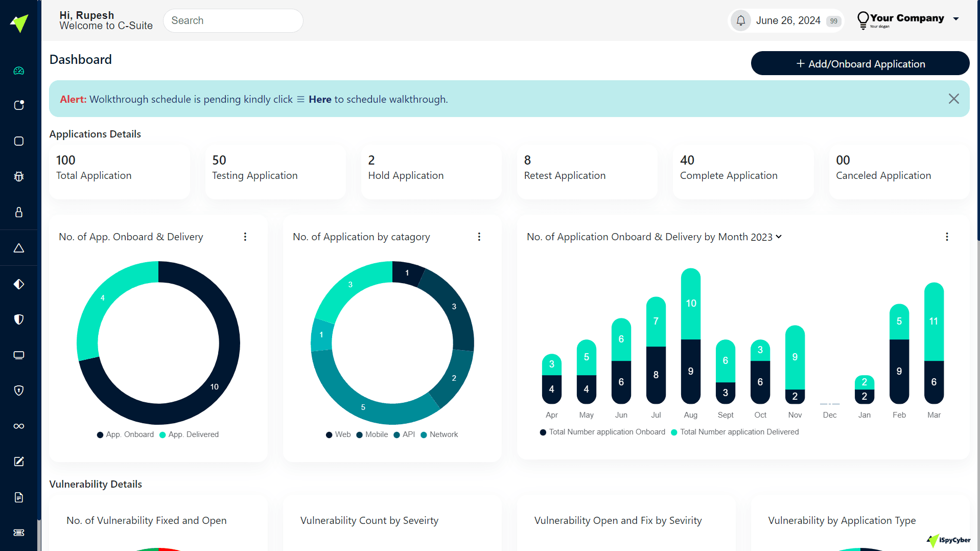This screenshot has width=980, height=551.
Task: Hide the Total Number application Delivered series
Action: (735, 432)
